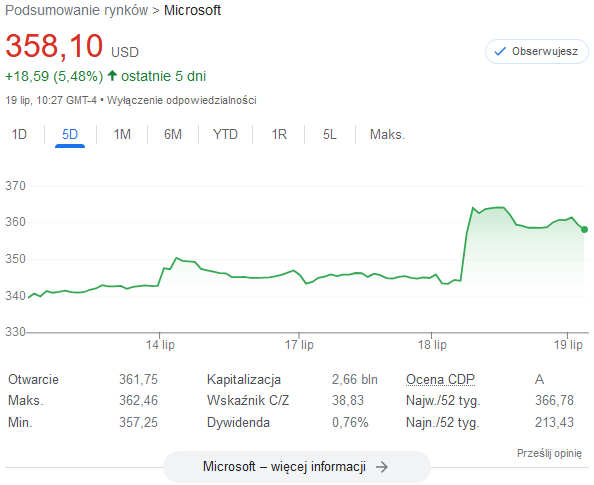The image size is (594, 485).
Task: Switch chart to 1M range
Action: tap(122, 134)
